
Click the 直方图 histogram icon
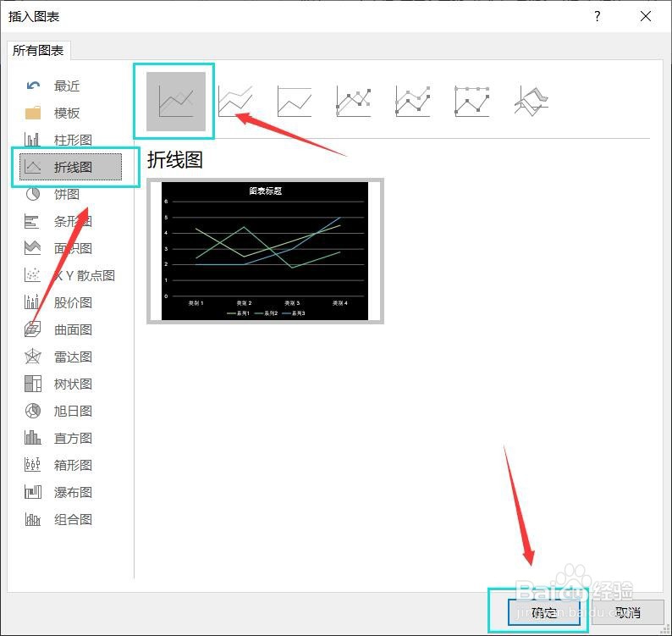(x=32, y=438)
